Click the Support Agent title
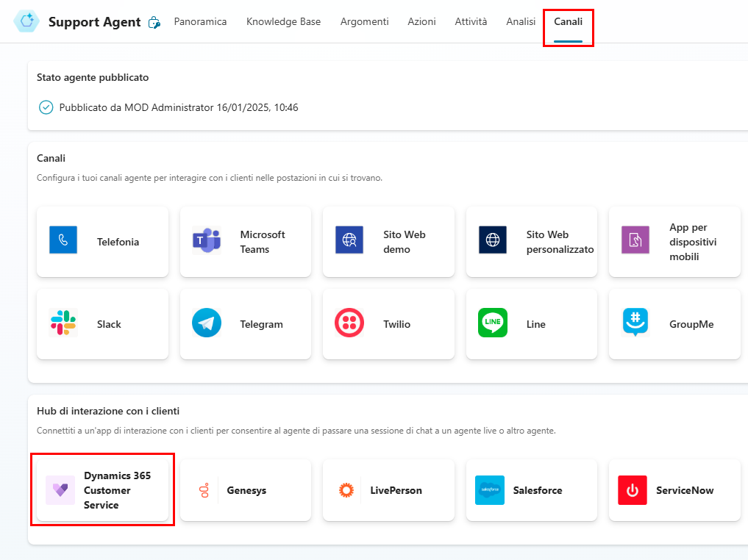This screenshot has height=560, width=748. click(x=94, y=22)
